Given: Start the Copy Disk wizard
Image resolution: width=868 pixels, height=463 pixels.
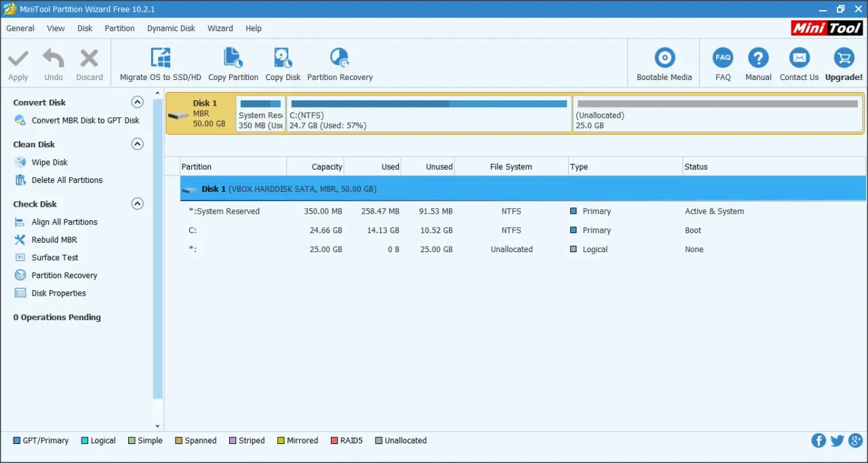Looking at the screenshot, I should click(283, 64).
